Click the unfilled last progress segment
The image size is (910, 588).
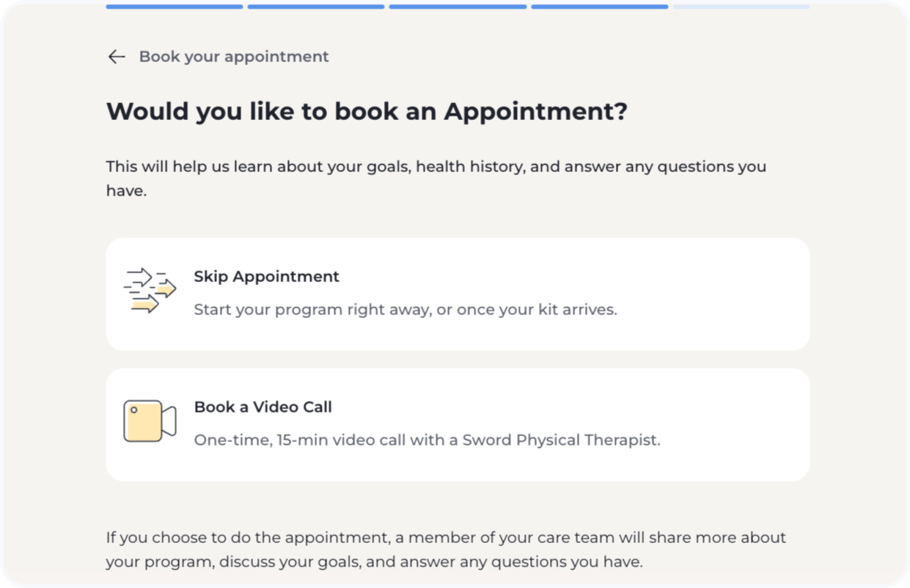click(741, 7)
